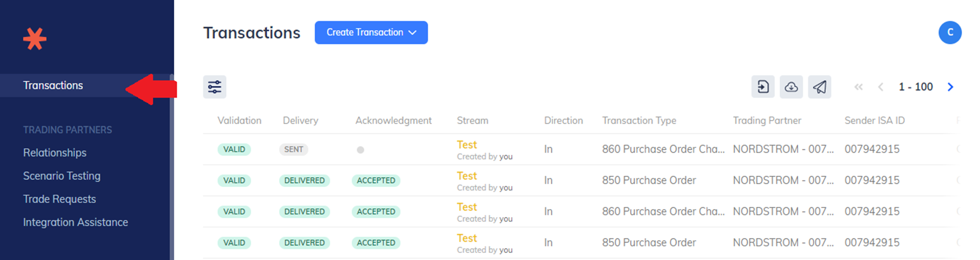Go to next page arrow
The image size is (980, 260).
coord(950,87)
